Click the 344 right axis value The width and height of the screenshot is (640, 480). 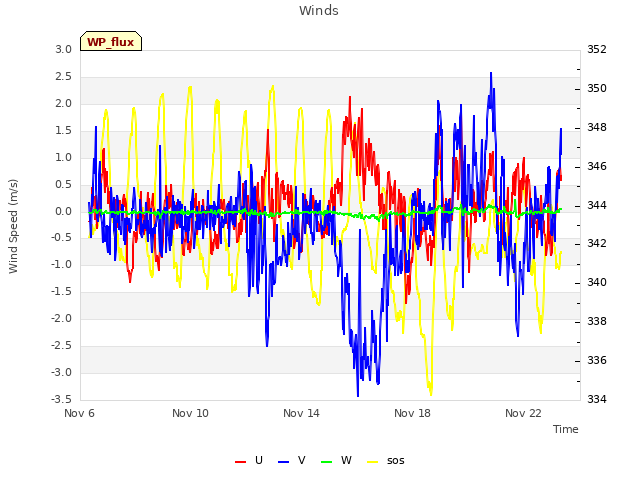click(597, 205)
